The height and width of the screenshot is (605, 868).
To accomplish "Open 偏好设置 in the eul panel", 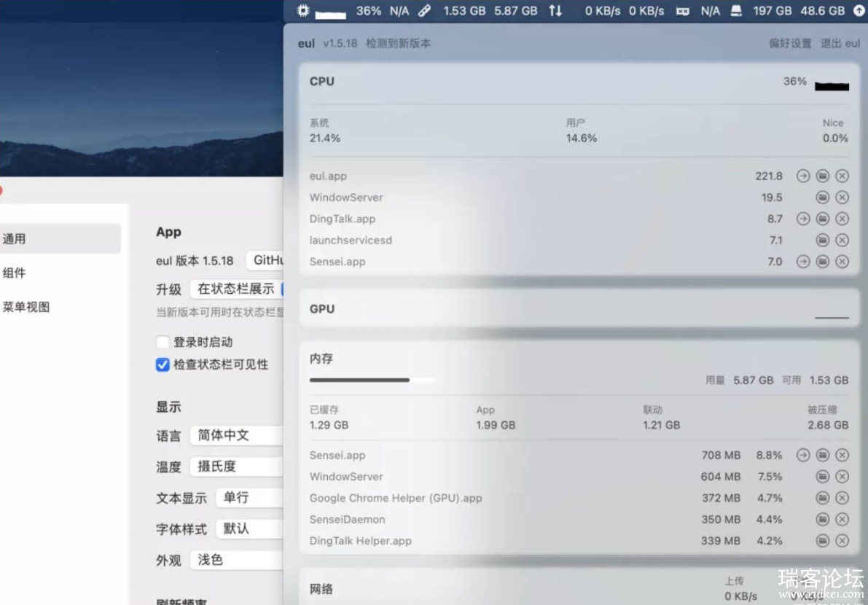I will pyautogui.click(x=790, y=44).
